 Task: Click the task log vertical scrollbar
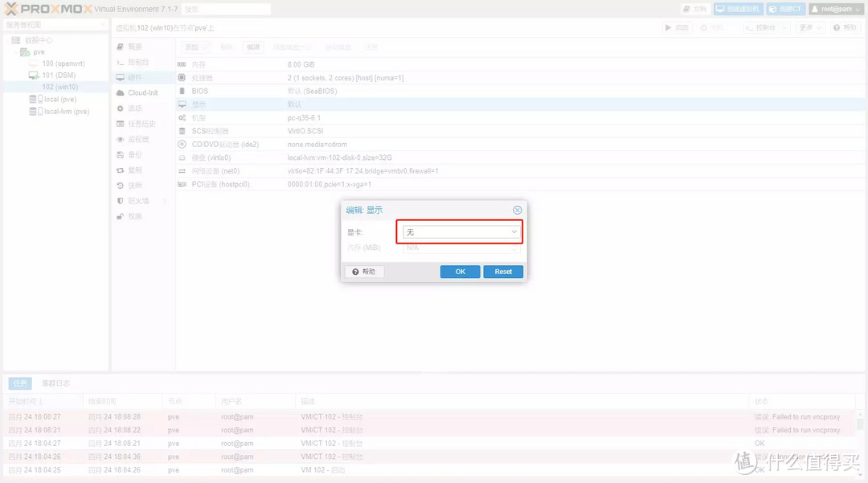[x=860, y=443]
